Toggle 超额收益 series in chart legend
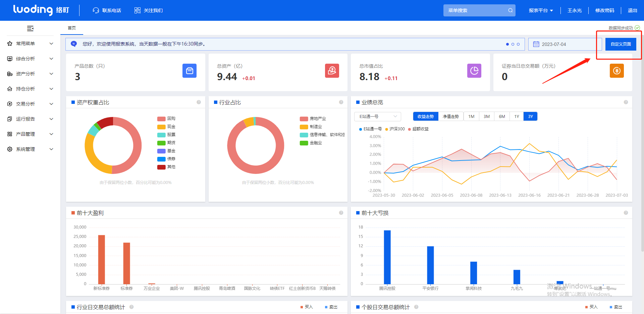 point(418,129)
